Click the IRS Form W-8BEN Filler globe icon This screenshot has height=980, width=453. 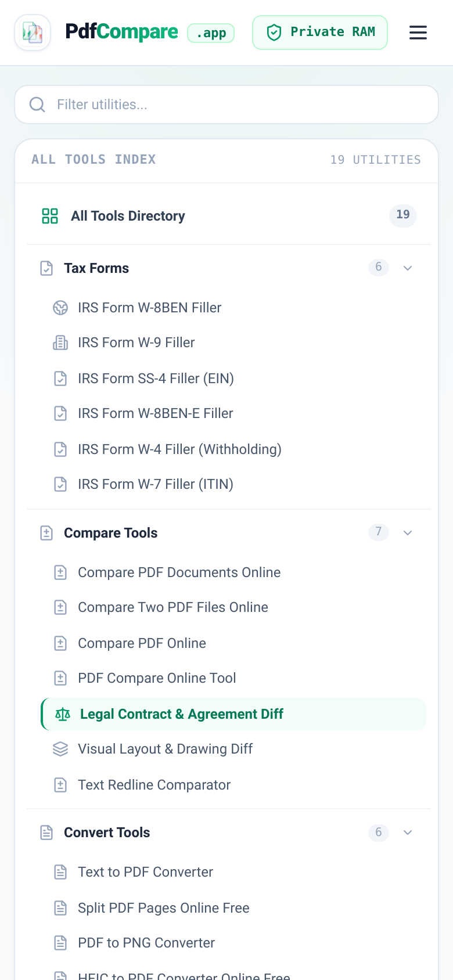60,308
